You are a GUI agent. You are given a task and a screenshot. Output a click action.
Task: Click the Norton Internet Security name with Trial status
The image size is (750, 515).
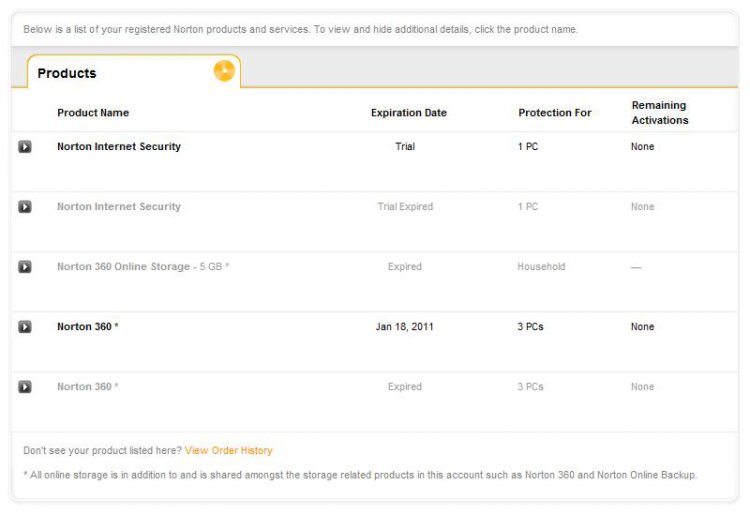pyautogui.click(x=119, y=147)
